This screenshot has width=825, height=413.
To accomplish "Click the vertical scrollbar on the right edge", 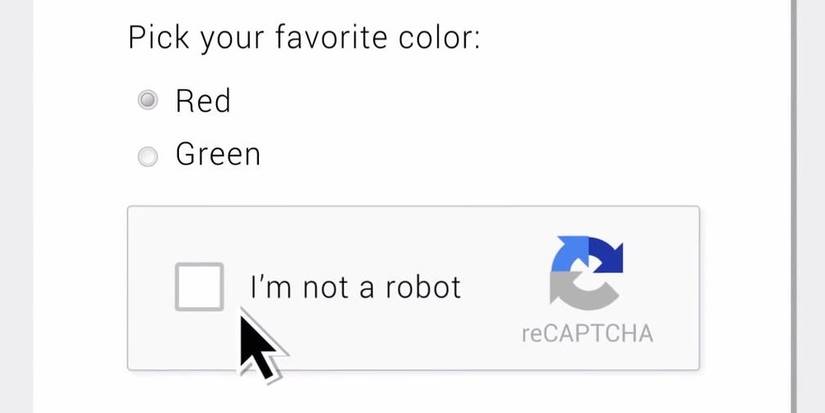I will coord(794,200).
